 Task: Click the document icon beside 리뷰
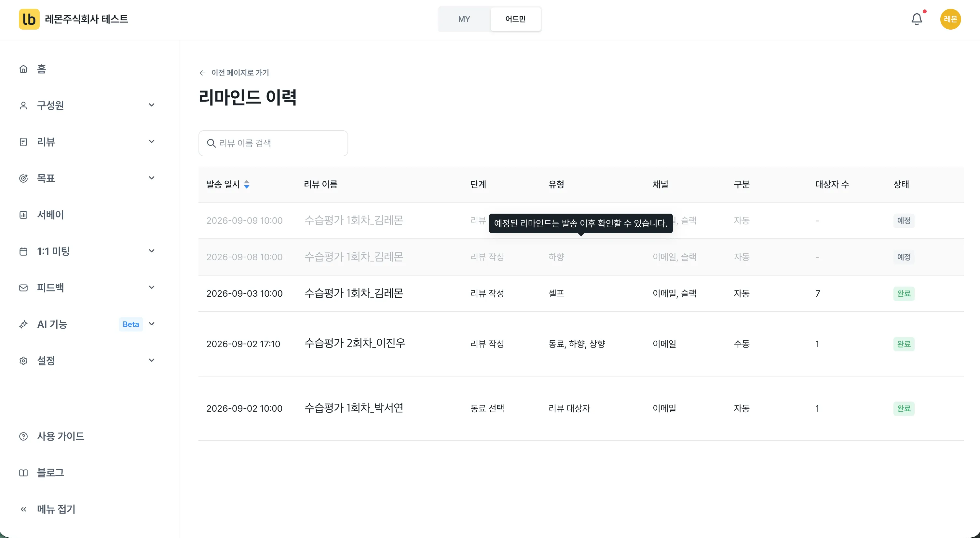[23, 142]
